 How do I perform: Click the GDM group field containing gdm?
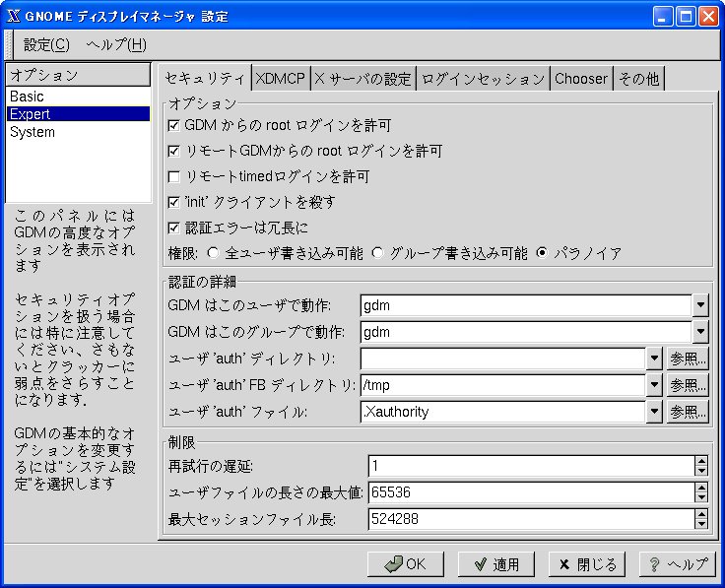[x=526, y=332]
